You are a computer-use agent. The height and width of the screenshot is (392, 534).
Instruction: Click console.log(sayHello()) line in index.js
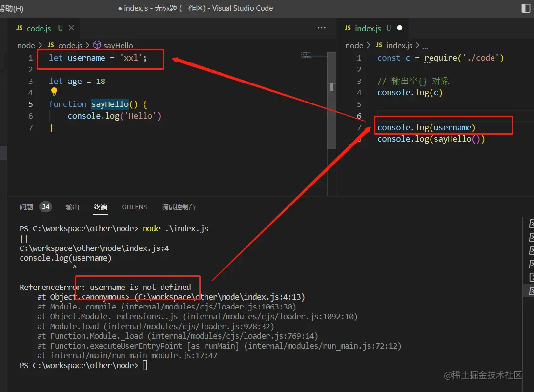tap(431, 139)
